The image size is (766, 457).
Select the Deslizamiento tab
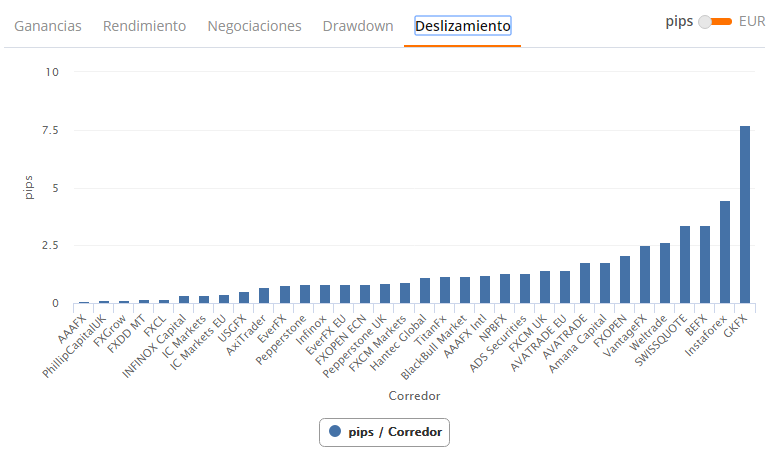(463, 26)
